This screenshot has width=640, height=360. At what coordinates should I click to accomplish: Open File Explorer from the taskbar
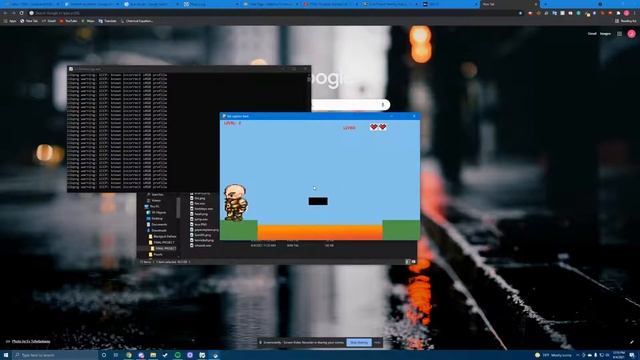[x=153, y=355]
